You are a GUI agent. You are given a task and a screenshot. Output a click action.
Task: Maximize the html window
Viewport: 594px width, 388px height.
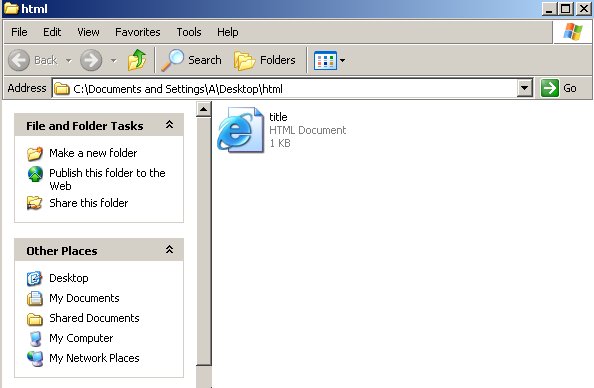click(566, 9)
